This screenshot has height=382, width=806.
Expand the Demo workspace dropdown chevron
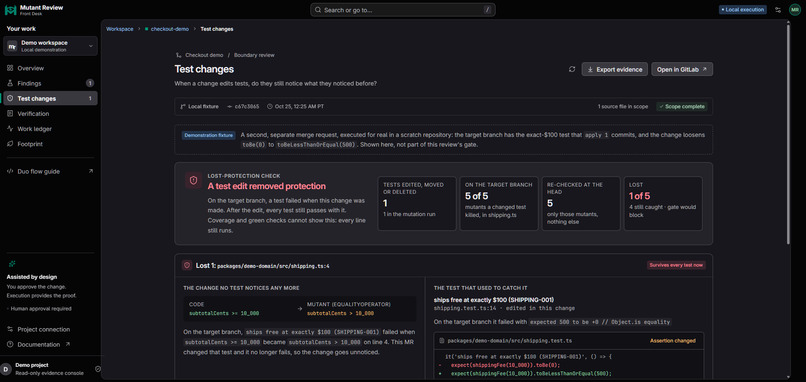pos(90,46)
